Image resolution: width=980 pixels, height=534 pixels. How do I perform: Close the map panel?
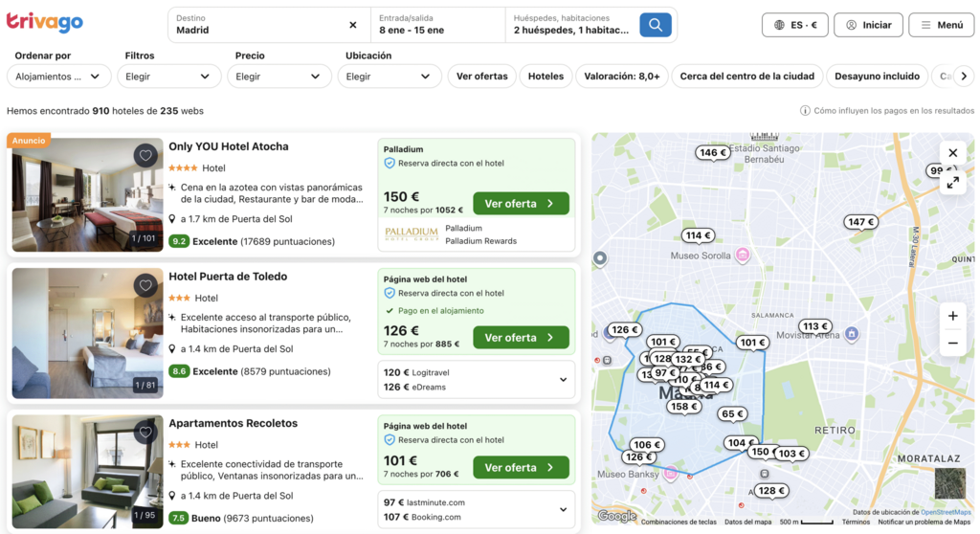pos(952,152)
